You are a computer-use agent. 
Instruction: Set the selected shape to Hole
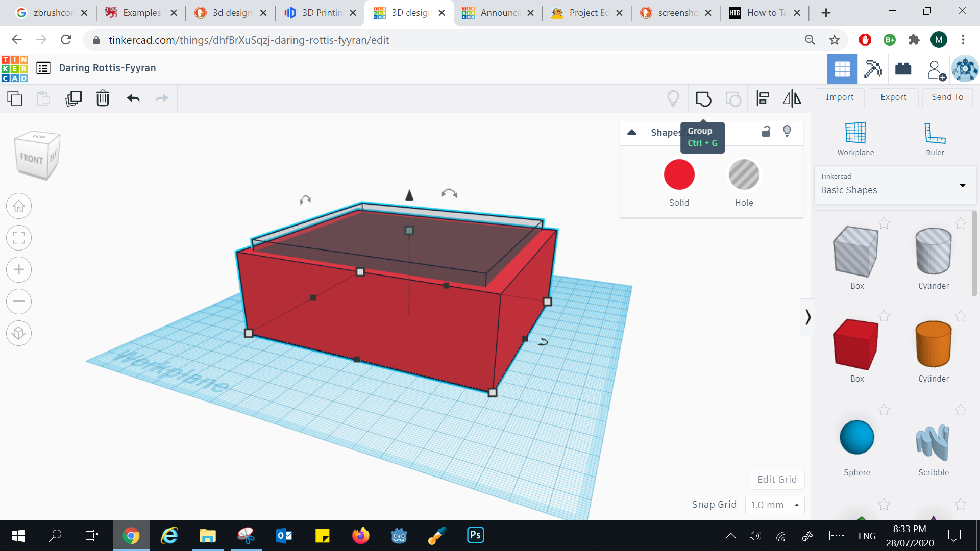pyautogui.click(x=744, y=174)
